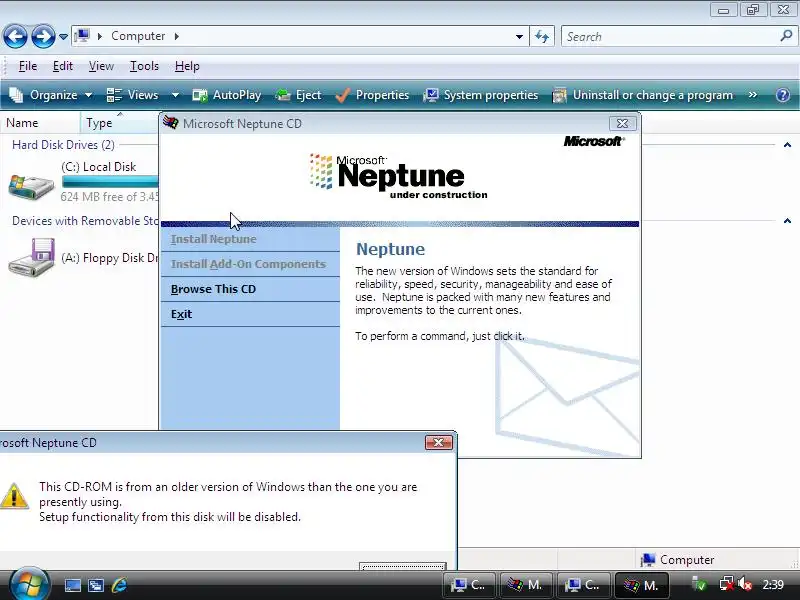Go back with the Back arrow button
The image size is (800, 600).
coord(15,37)
